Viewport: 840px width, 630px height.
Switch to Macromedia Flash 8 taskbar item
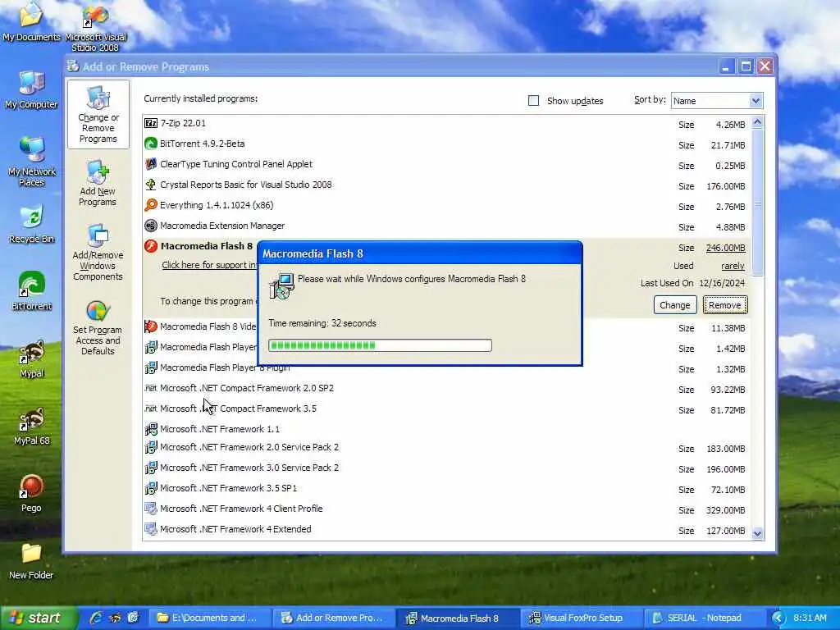459,618
